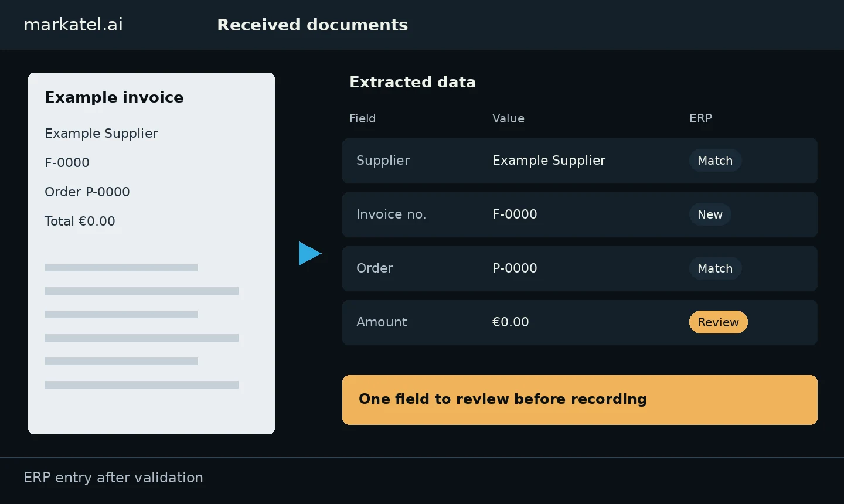The height and width of the screenshot is (504, 844).
Task: Click the New badge on Invoice no.
Action: [710, 214]
